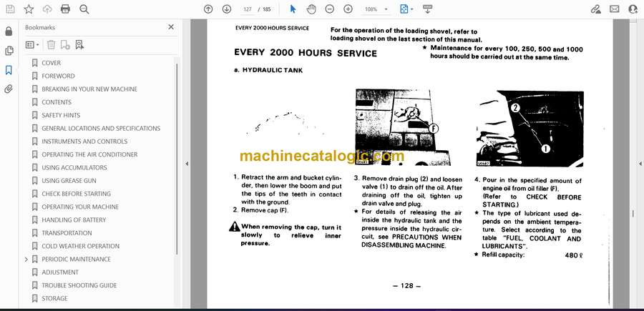Choose the hand pan tool

pyautogui.click(x=311, y=9)
